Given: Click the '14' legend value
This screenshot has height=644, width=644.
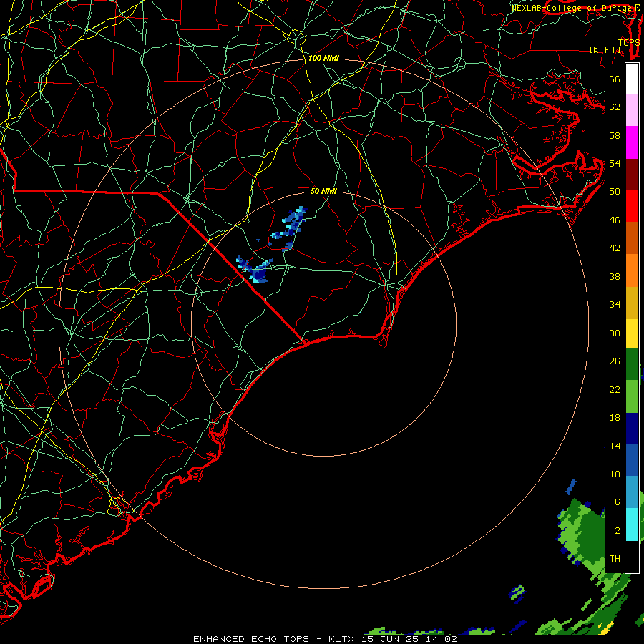Looking at the screenshot, I should pos(615,447).
